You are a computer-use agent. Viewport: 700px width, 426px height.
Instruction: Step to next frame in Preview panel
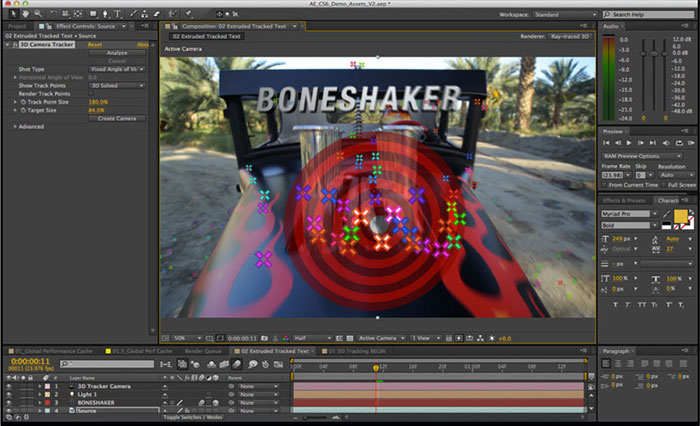(641, 143)
